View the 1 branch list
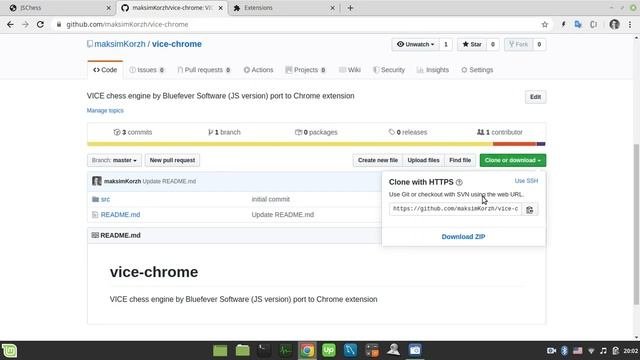 point(224,132)
